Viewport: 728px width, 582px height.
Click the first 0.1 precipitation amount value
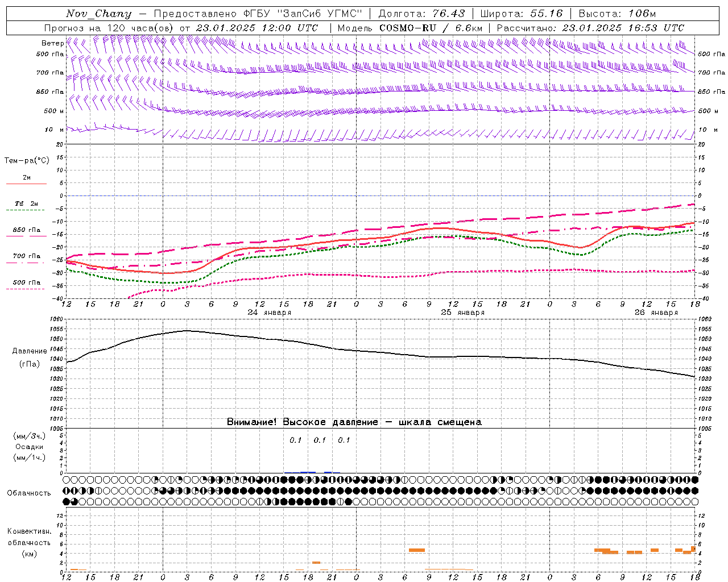click(296, 440)
